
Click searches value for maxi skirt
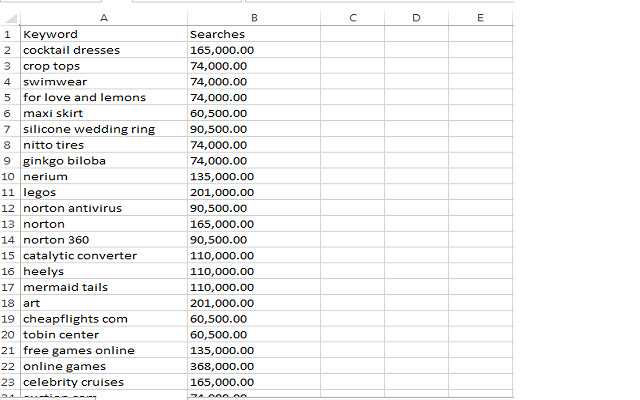(254, 113)
